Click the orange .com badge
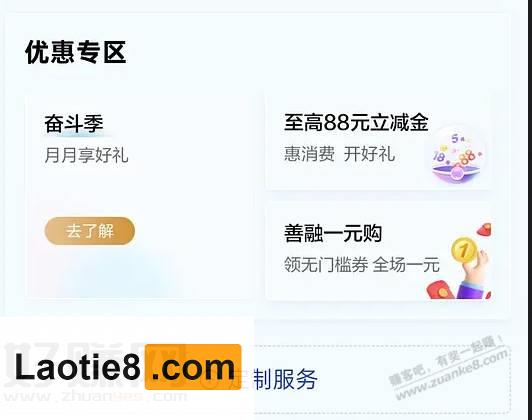532x420 pixels. click(x=193, y=367)
